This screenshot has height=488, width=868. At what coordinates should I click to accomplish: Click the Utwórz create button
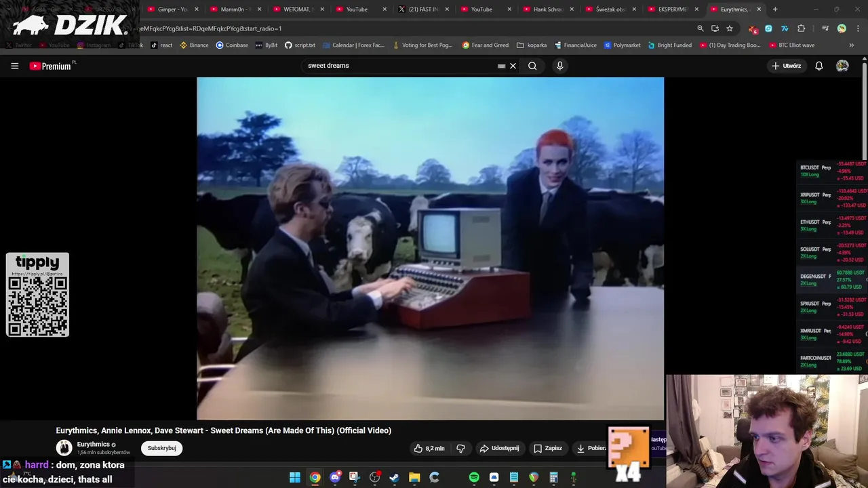pos(787,66)
